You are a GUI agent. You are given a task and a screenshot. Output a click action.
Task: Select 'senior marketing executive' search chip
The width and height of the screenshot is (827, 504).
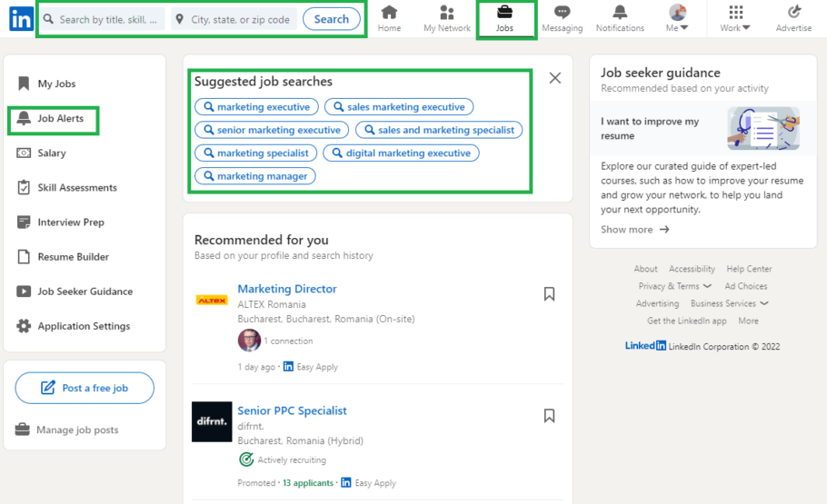[x=272, y=130]
